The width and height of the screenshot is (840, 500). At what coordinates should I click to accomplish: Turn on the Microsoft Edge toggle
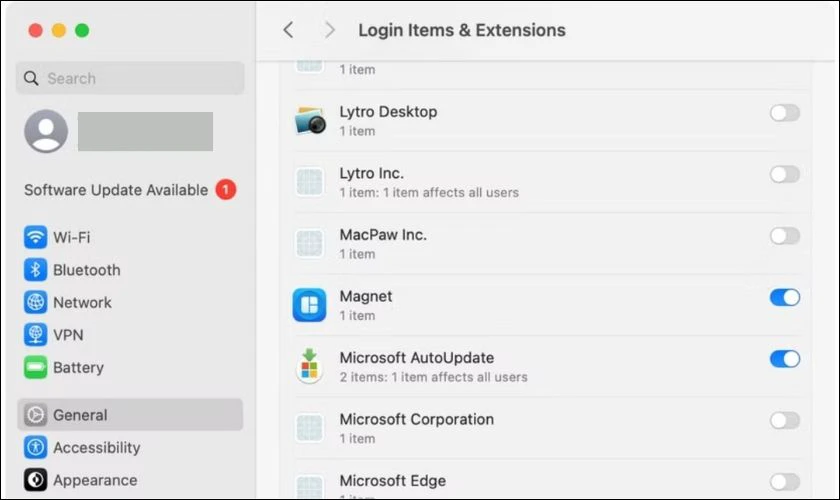[x=785, y=482]
